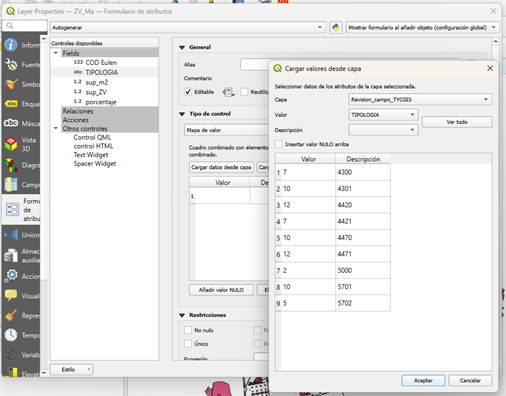Close the Cargar valores desde capa dialog

[490, 68]
